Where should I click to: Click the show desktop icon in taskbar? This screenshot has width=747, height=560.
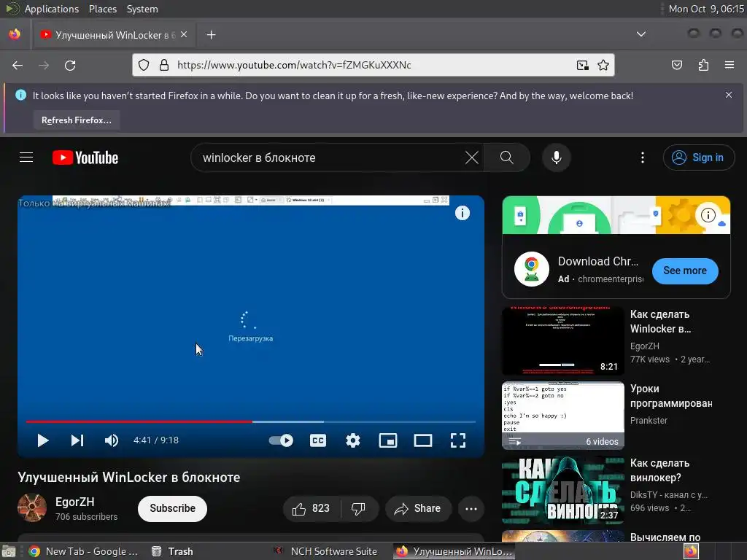click(x=9, y=551)
